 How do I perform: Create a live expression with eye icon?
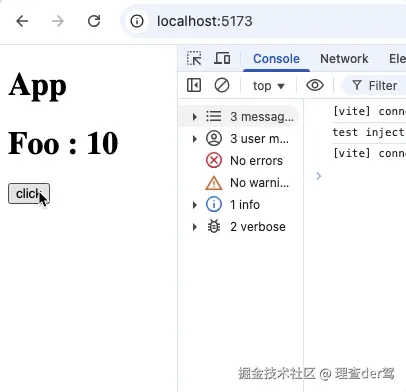(315, 85)
